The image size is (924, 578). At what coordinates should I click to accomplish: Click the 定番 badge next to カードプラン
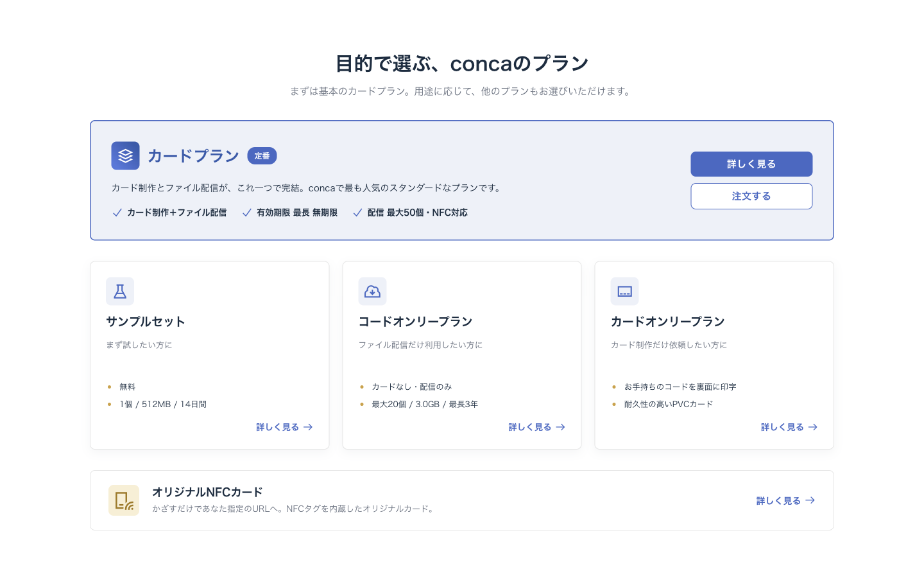(262, 155)
